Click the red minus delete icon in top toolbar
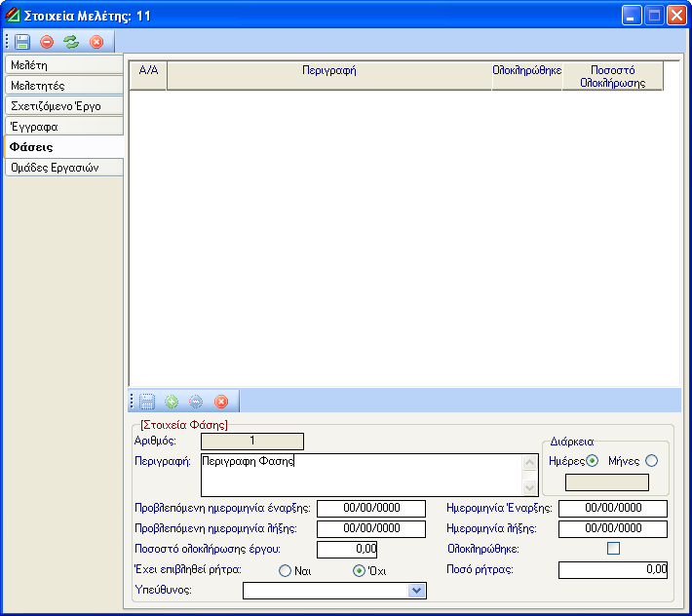Viewport: 692px width, 616px height. coord(47,42)
